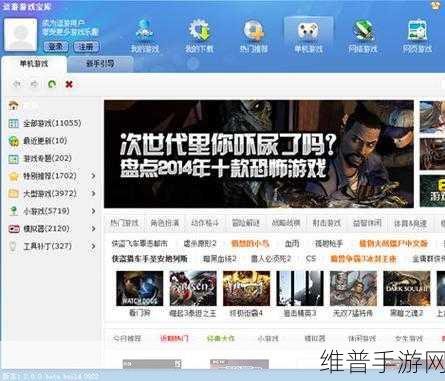
Task: Open 游戏专题(202) sidebar icon
Action: (x=14, y=159)
